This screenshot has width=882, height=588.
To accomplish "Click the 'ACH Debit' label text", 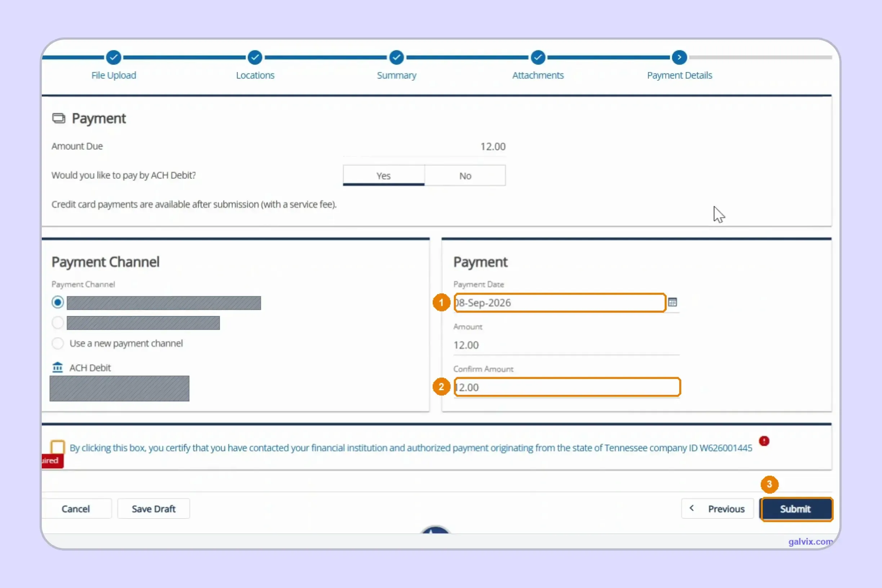I will [x=90, y=368].
